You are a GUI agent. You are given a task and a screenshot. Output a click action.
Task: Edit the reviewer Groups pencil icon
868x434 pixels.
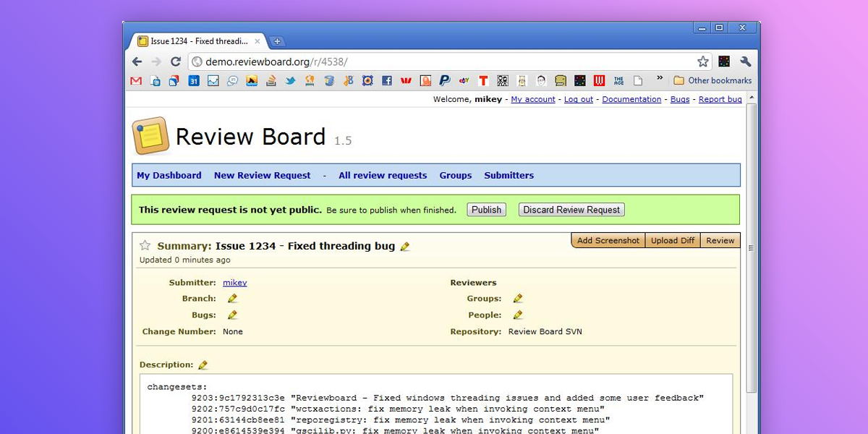pos(518,299)
